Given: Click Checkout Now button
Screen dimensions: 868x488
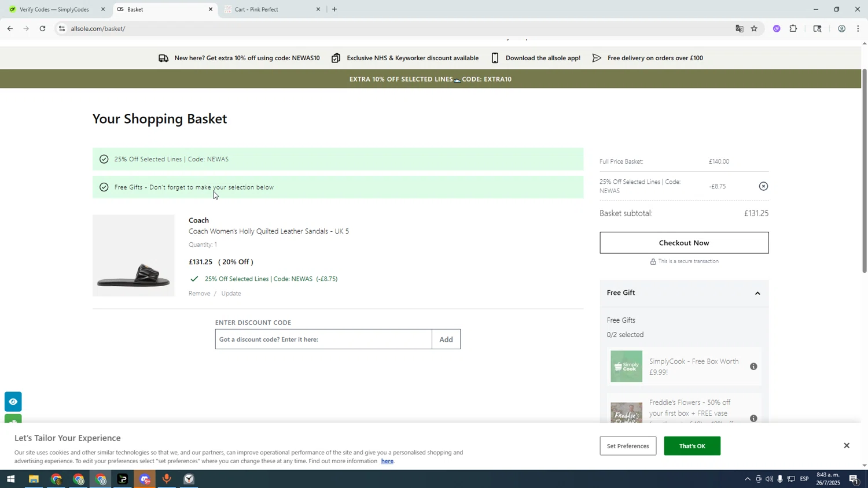Looking at the screenshot, I should point(684,243).
